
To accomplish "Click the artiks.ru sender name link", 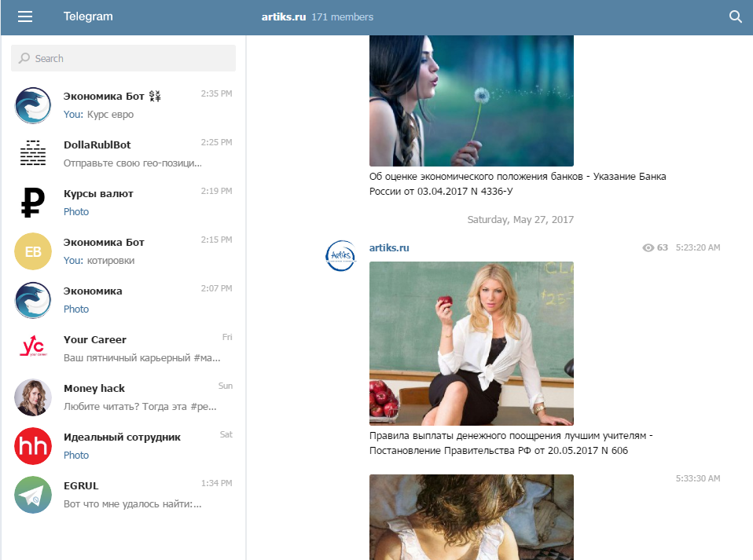I will pyautogui.click(x=389, y=248).
